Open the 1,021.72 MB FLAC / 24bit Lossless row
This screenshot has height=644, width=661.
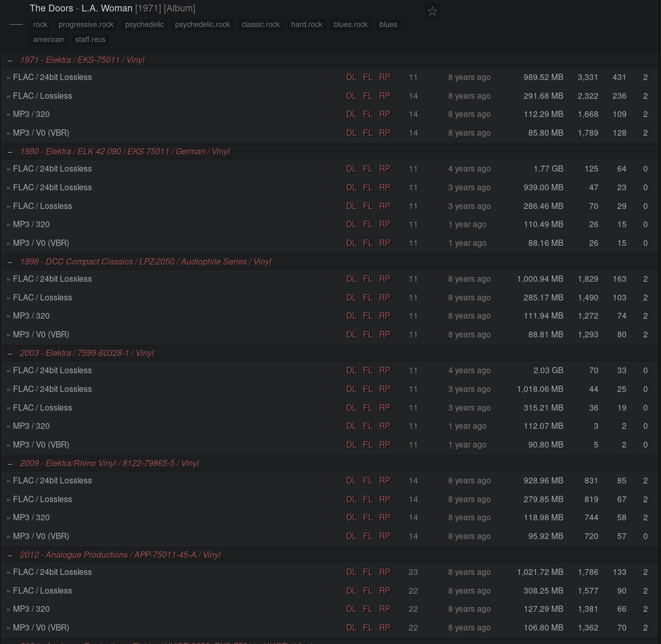(52, 572)
